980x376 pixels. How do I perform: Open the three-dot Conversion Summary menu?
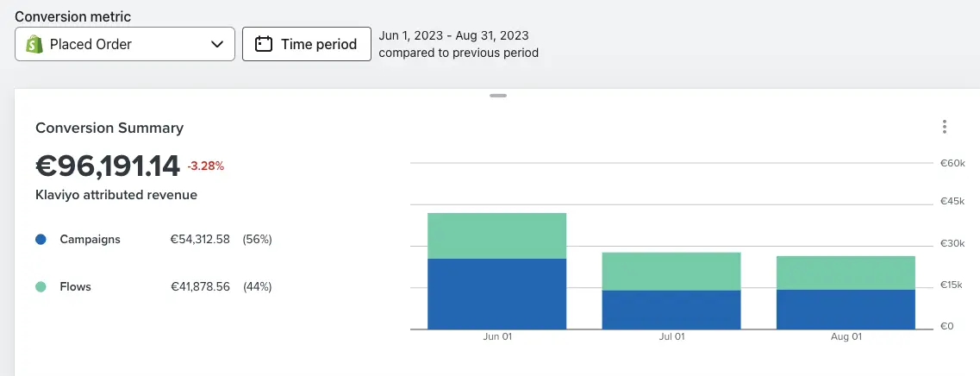945,128
